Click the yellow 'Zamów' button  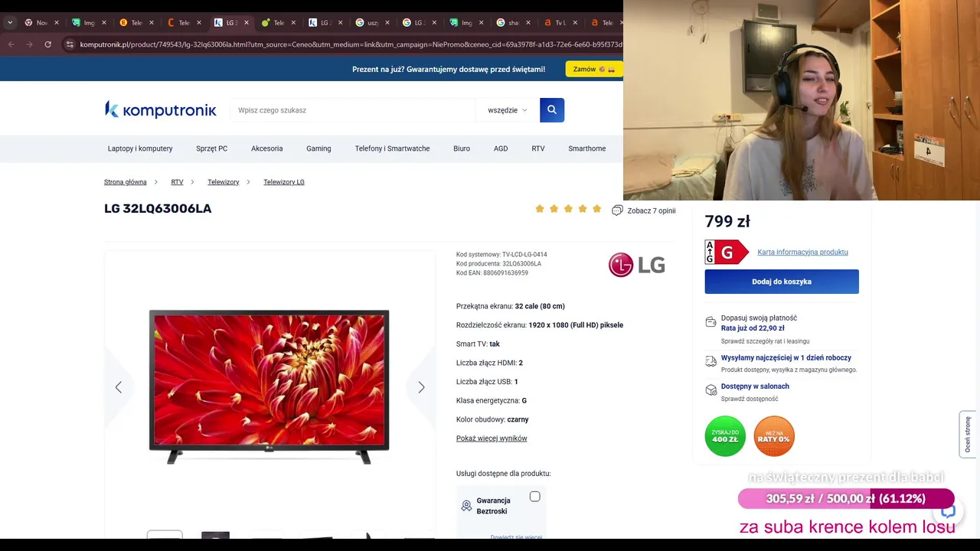(x=594, y=69)
